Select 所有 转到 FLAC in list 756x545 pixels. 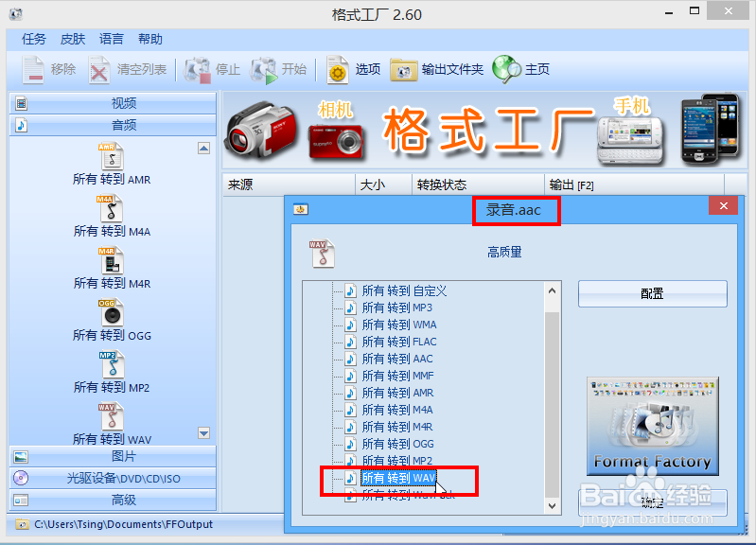[399, 342]
